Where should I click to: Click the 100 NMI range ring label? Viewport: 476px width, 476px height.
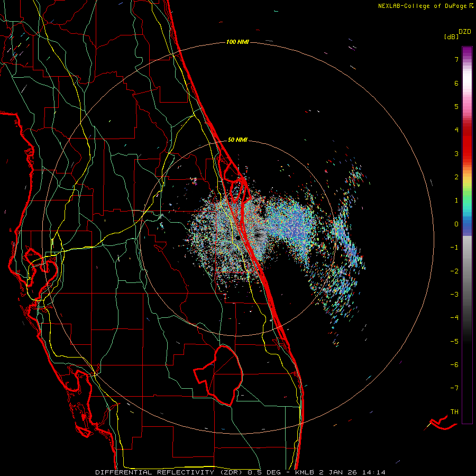[237, 42]
